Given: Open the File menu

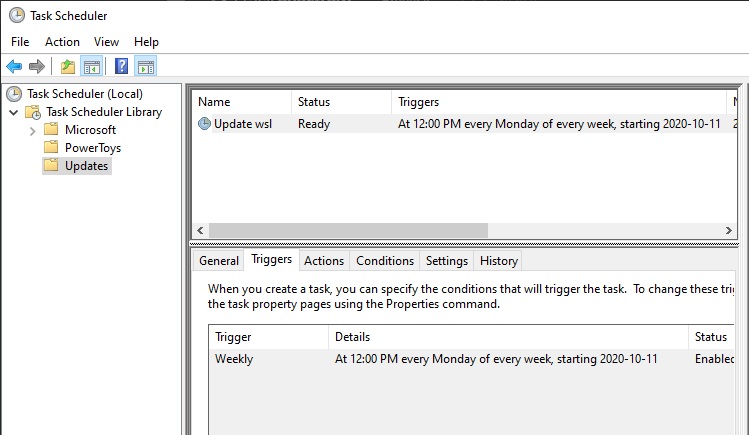Looking at the screenshot, I should tap(20, 42).
